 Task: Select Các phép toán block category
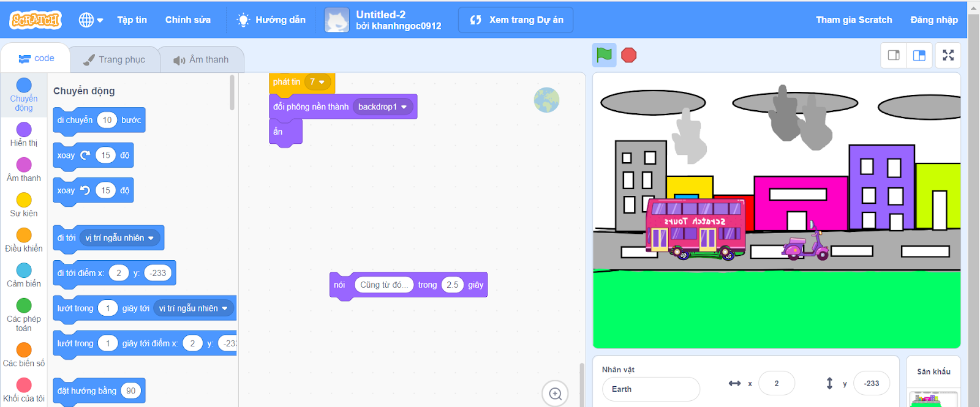pyautogui.click(x=24, y=315)
